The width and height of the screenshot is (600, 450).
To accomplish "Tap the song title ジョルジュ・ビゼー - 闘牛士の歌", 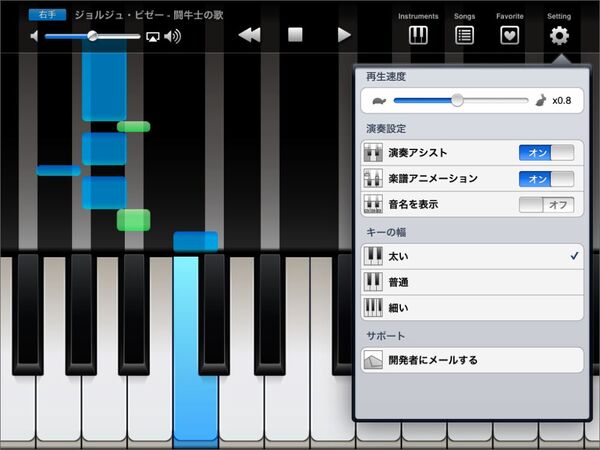I will pos(149,15).
